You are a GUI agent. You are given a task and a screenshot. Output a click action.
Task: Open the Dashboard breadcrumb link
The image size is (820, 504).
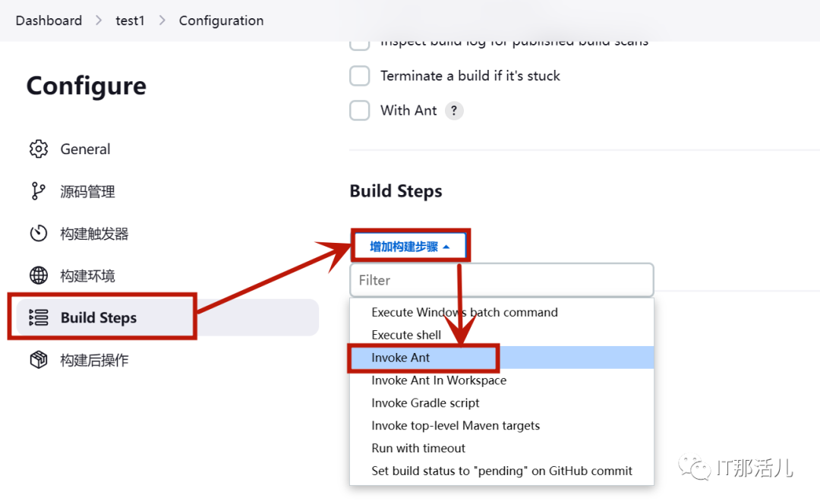click(x=49, y=20)
